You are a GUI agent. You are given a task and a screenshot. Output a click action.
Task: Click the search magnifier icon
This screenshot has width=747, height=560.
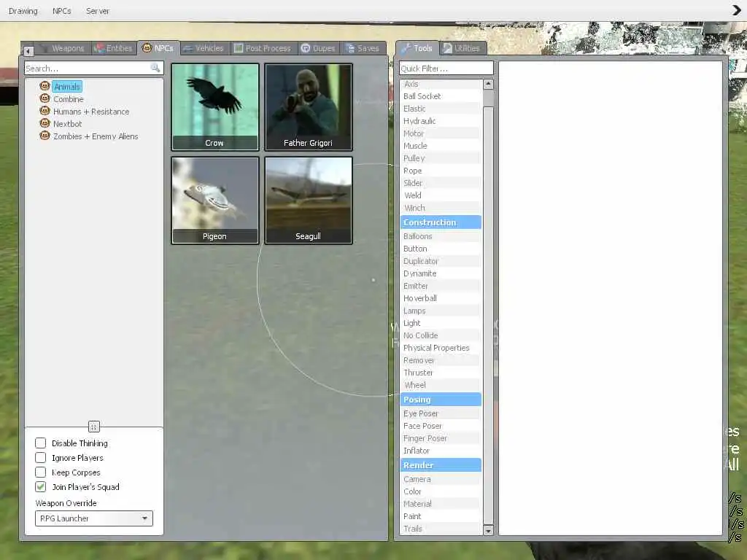(x=155, y=68)
